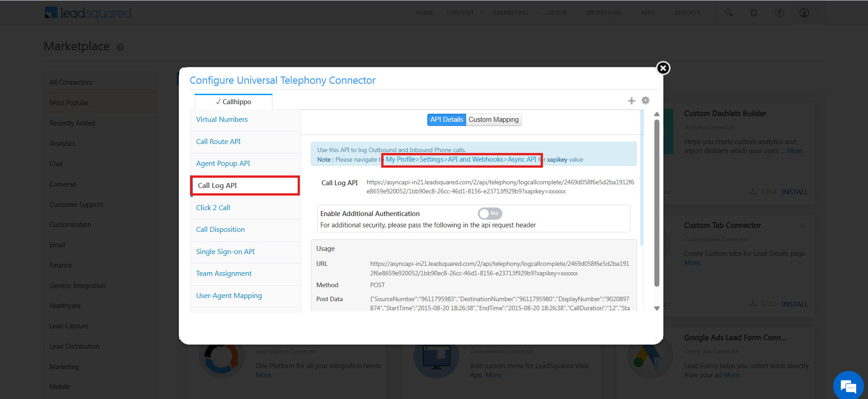The height and width of the screenshot is (399, 868).
Task: Click Call Log API URL text
Action: coord(500,187)
